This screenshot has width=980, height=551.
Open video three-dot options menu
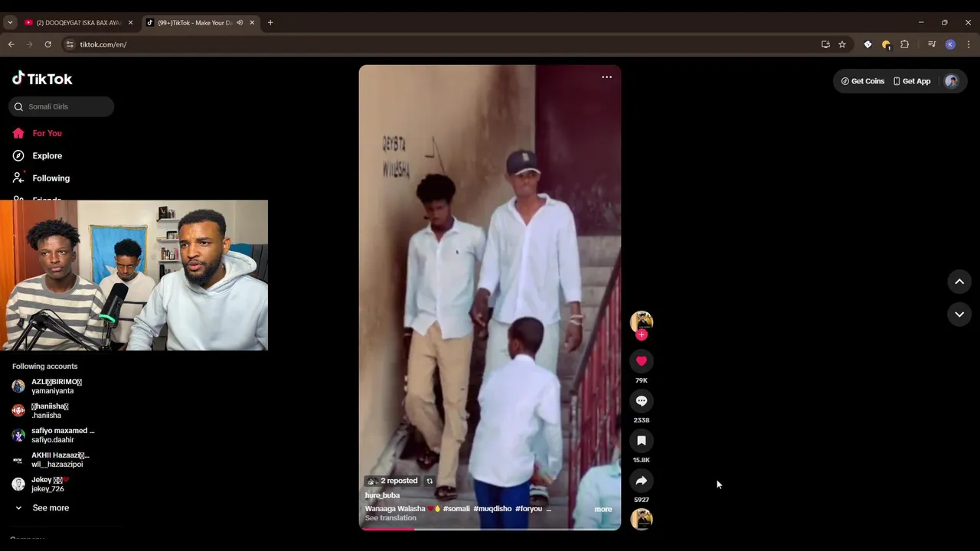[x=606, y=77]
